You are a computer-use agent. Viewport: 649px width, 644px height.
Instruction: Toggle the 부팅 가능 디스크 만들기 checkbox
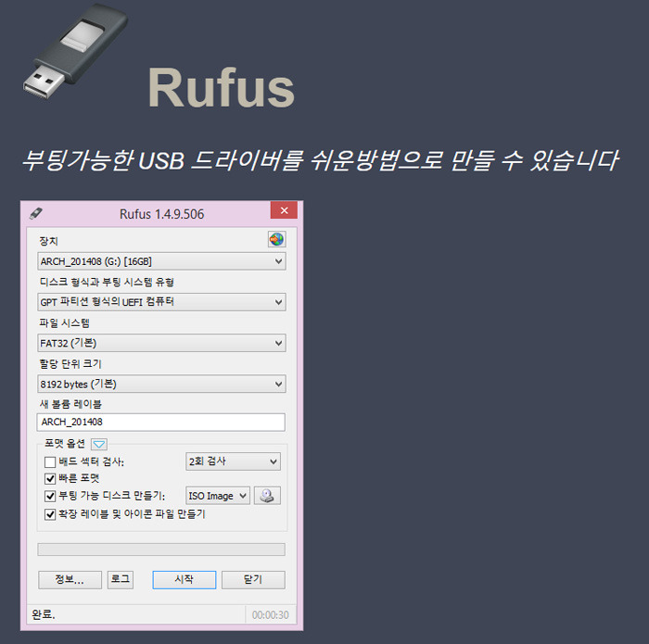[50, 496]
